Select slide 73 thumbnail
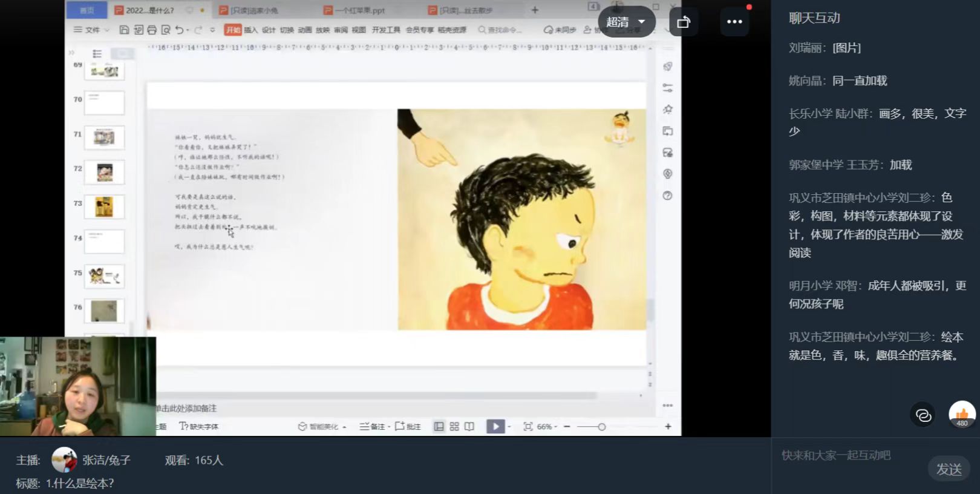 click(x=104, y=206)
